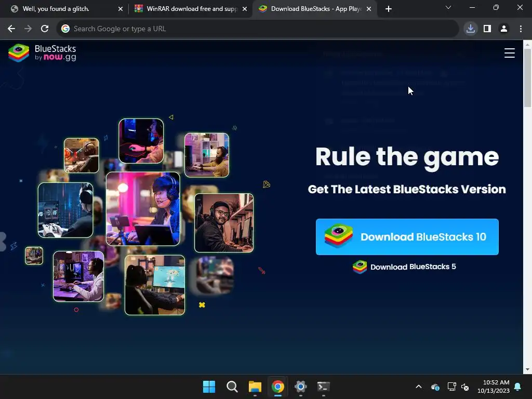Open the clock and date panel
532x399 pixels.
click(x=494, y=387)
